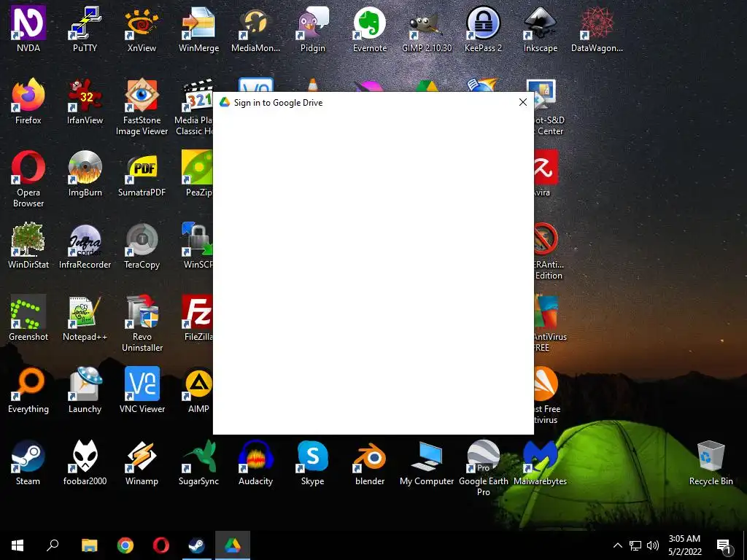Select the MediaMonkey desktop icon
Viewport: 747px width, 560px height.
(x=255, y=28)
